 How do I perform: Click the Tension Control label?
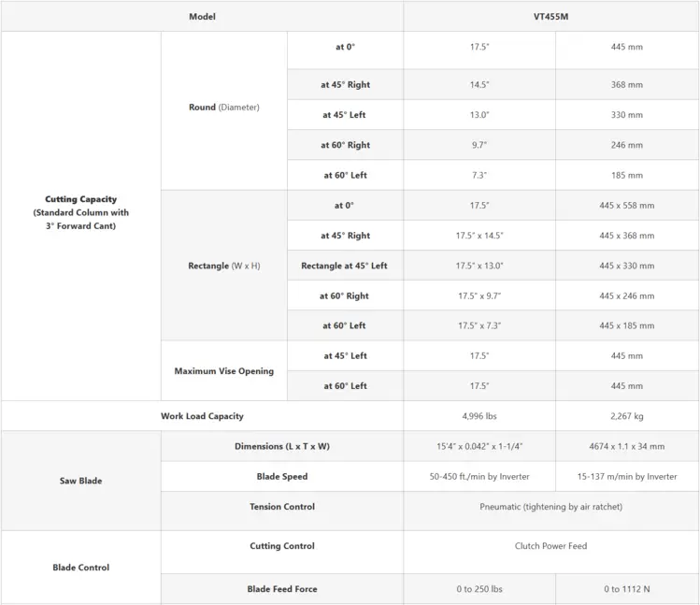[x=282, y=507]
